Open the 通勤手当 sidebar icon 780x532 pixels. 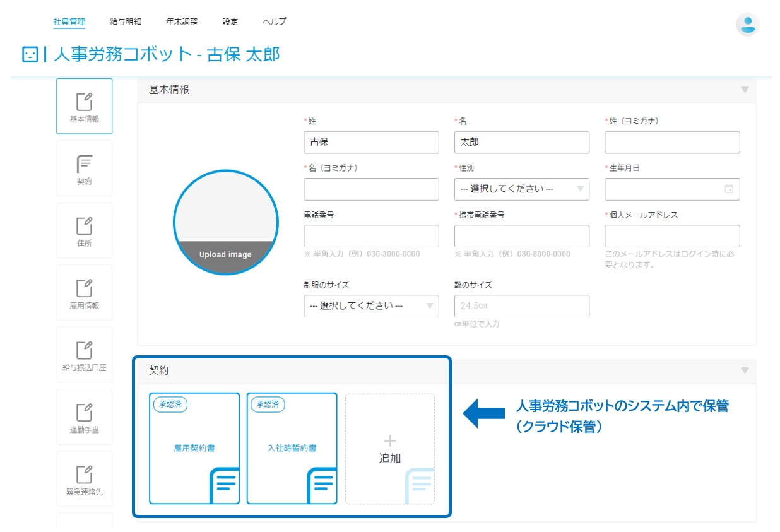tap(85, 417)
